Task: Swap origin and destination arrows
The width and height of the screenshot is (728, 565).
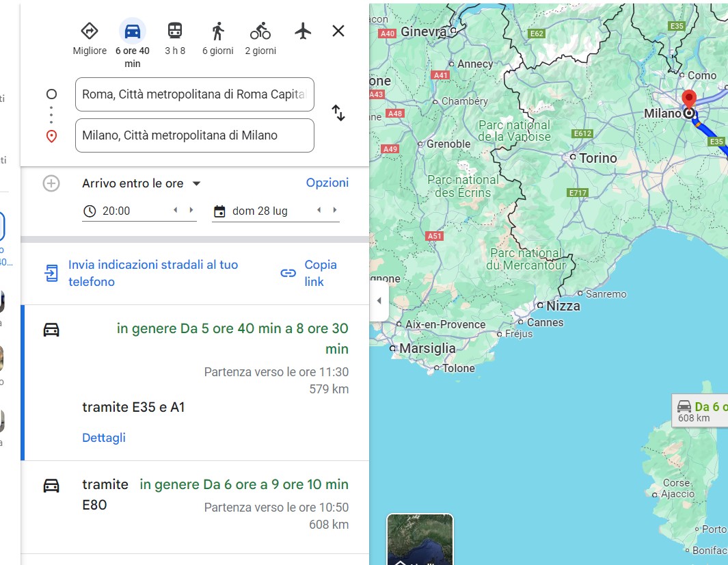Action: click(x=338, y=113)
